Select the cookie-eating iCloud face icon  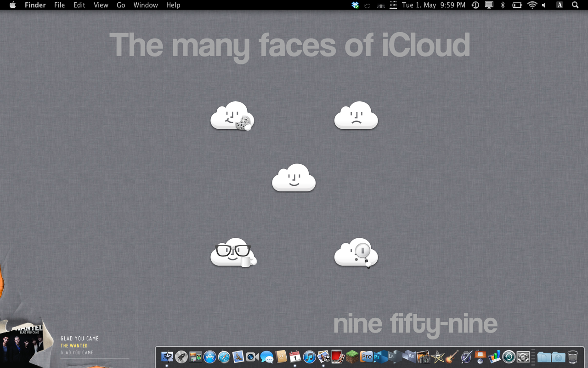[232, 116]
